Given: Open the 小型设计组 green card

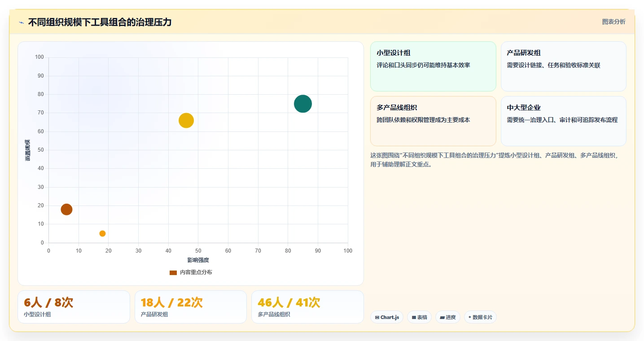Looking at the screenshot, I should coord(433,66).
